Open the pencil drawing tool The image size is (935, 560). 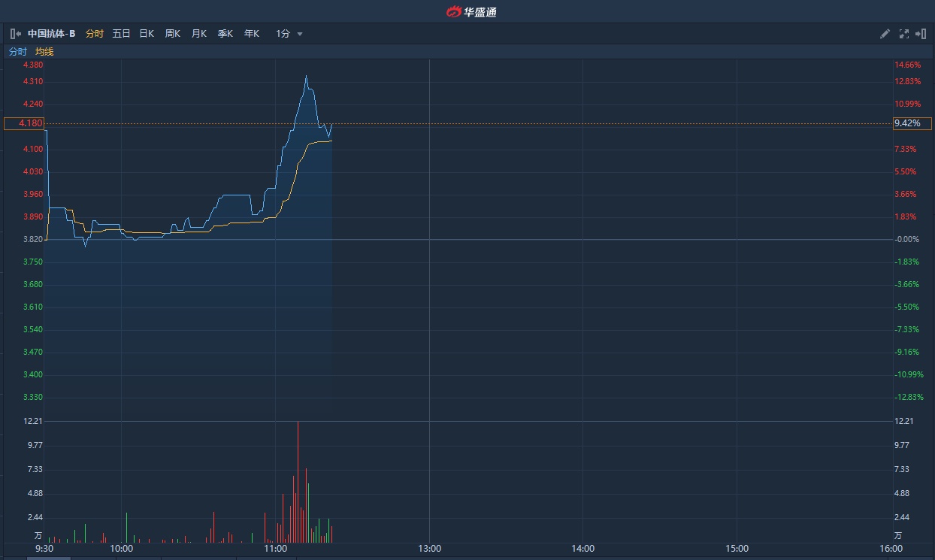coord(885,34)
